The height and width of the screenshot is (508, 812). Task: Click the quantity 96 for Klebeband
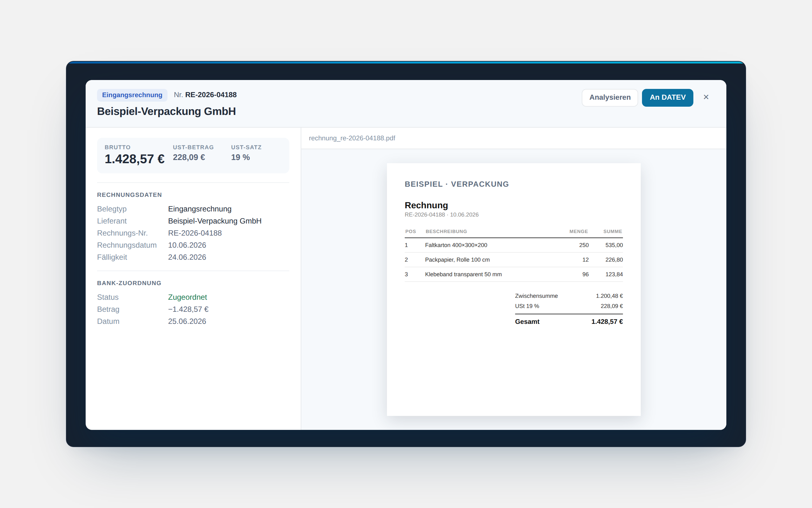click(586, 275)
